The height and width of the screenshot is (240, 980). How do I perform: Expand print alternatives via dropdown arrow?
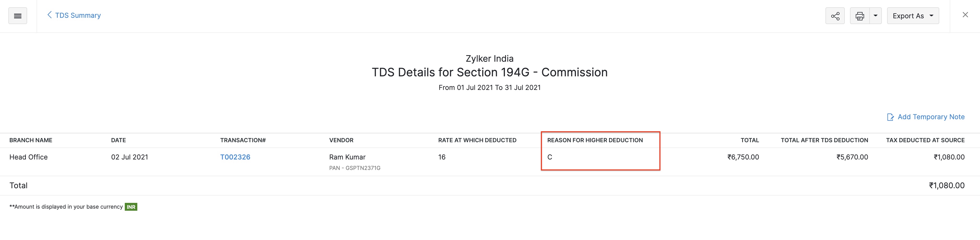click(876, 16)
